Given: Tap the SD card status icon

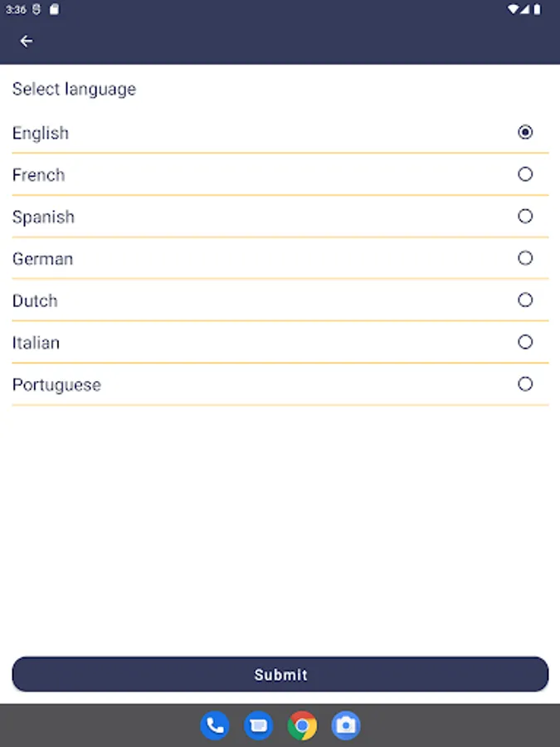Looking at the screenshot, I should 55,10.
